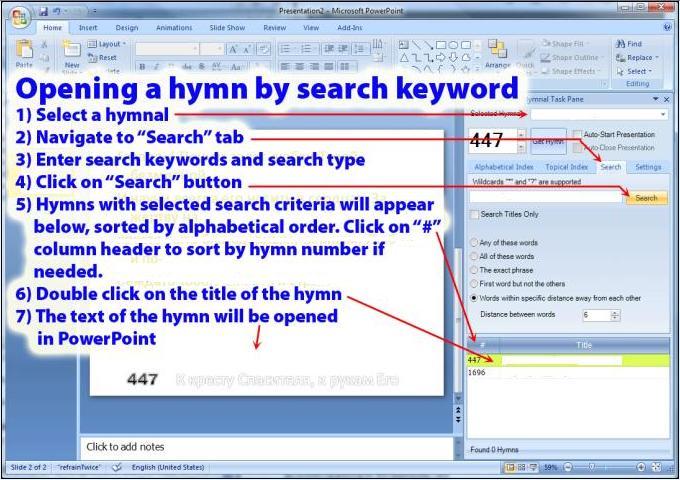
Task: Enable Search Titles Only checkbox
Action: (x=475, y=214)
